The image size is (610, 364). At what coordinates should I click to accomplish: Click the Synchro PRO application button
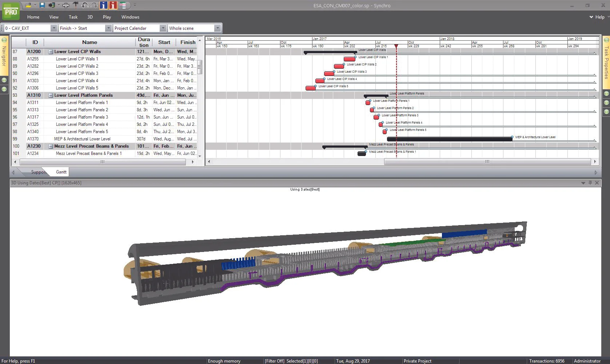click(11, 12)
